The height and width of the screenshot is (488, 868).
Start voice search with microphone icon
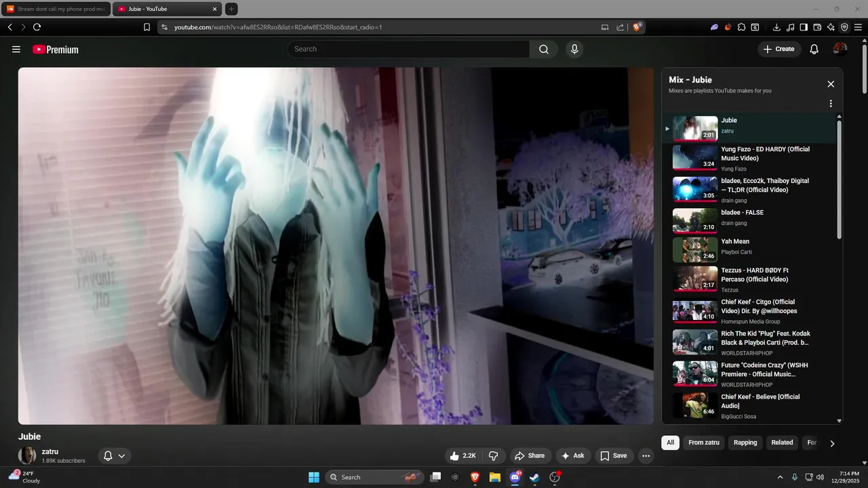[x=574, y=49]
